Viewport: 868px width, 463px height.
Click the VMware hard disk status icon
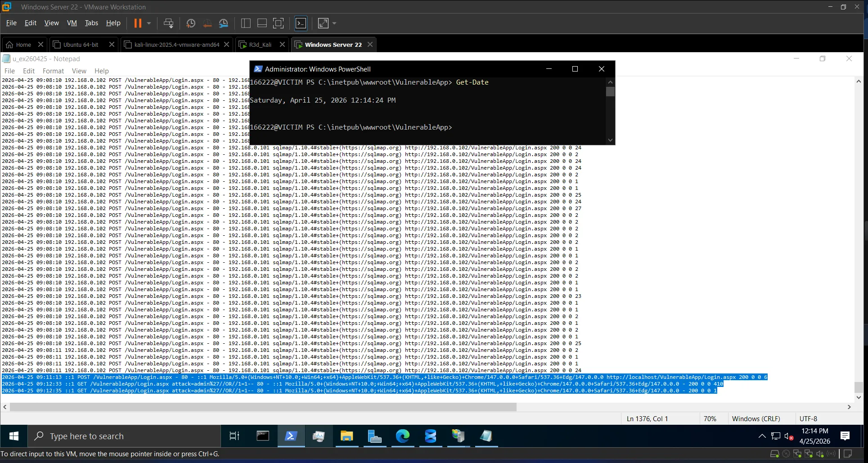[774, 454]
